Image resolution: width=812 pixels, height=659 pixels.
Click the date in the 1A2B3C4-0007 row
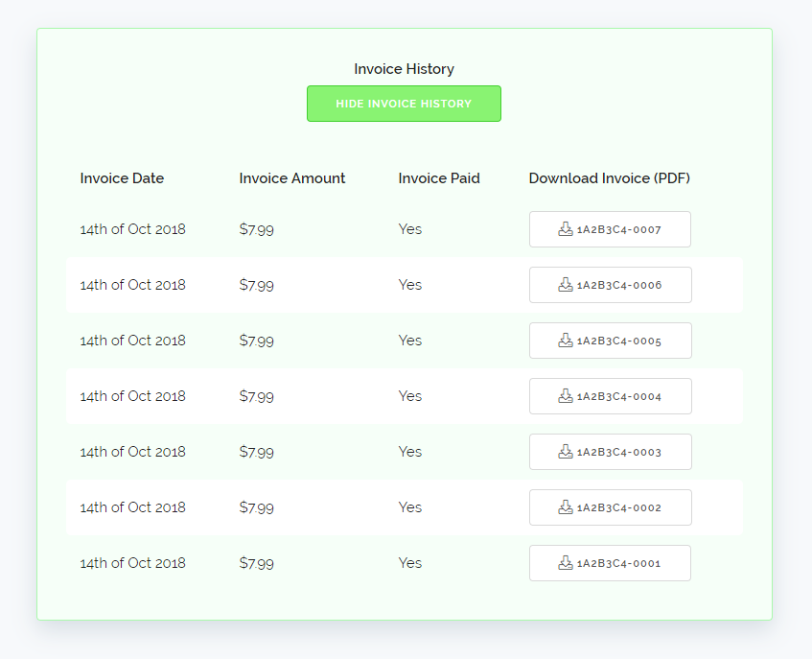(132, 229)
